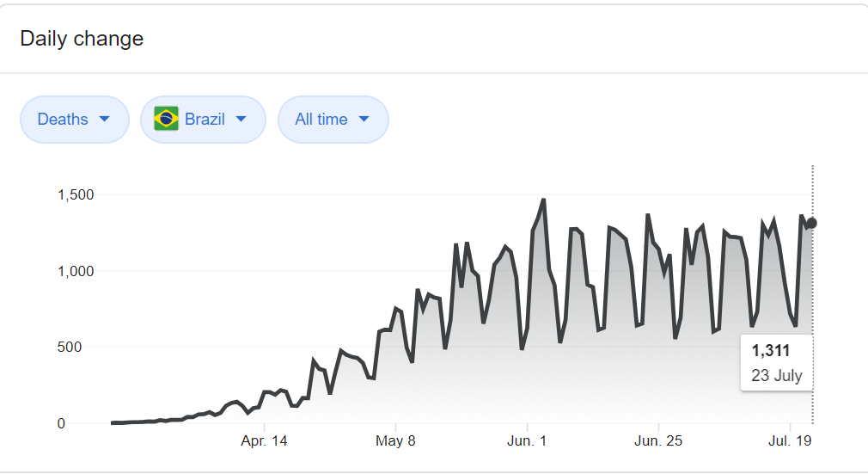Click the Daily change heading
The image size is (868, 474).
click(82, 39)
